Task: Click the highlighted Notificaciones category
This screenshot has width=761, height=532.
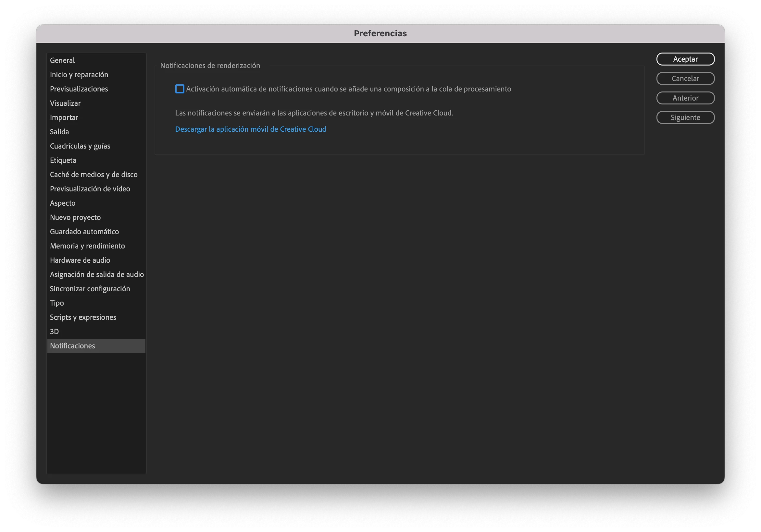Action: pos(72,346)
